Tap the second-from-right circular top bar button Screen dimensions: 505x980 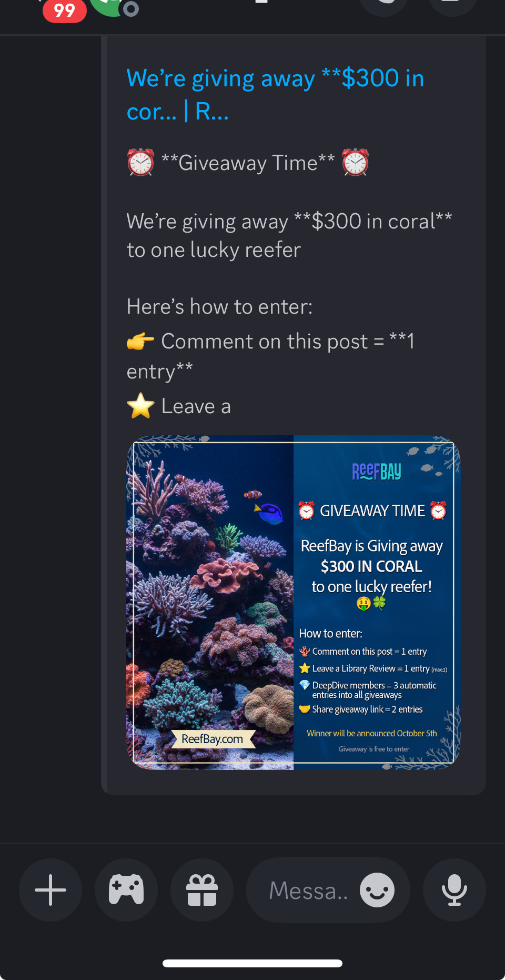(384, 5)
